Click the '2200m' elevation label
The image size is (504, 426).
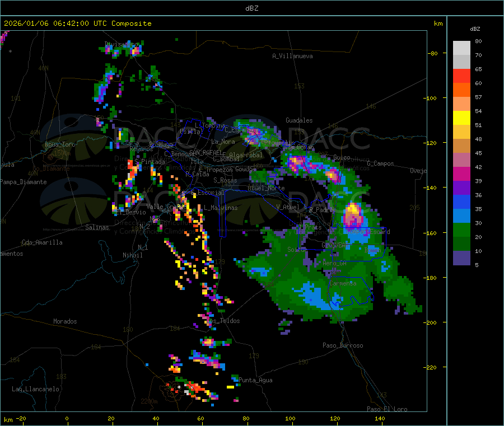point(149,401)
